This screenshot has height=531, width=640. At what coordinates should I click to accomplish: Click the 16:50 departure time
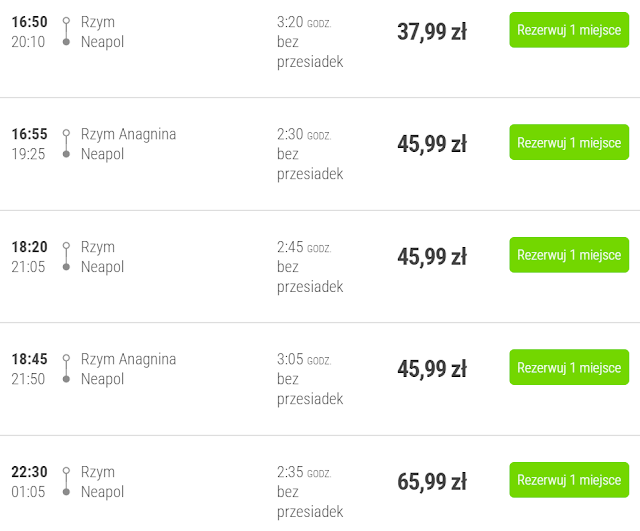(x=29, y=21)
